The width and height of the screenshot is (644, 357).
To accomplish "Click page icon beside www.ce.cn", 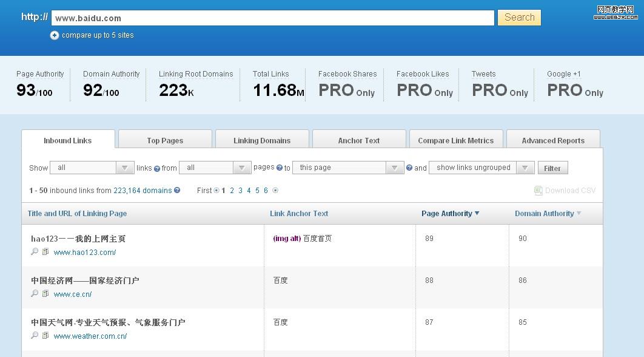I will (x=45, y=294).
